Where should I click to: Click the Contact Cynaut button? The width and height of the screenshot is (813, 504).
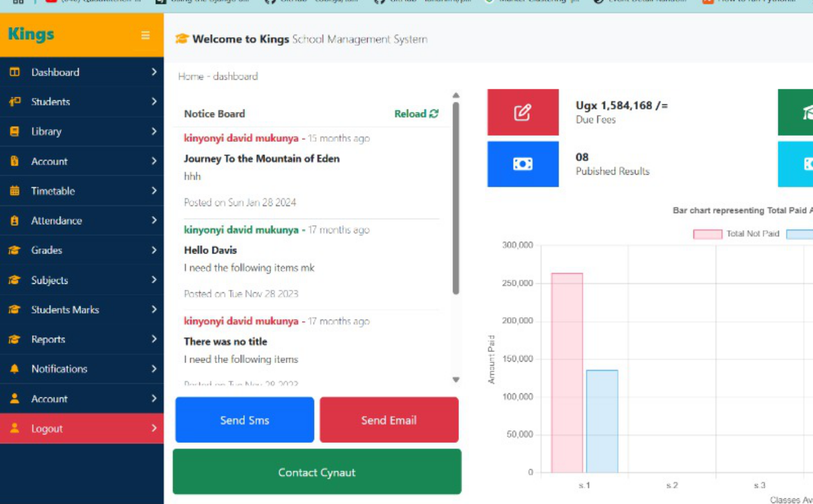[317, 472]
